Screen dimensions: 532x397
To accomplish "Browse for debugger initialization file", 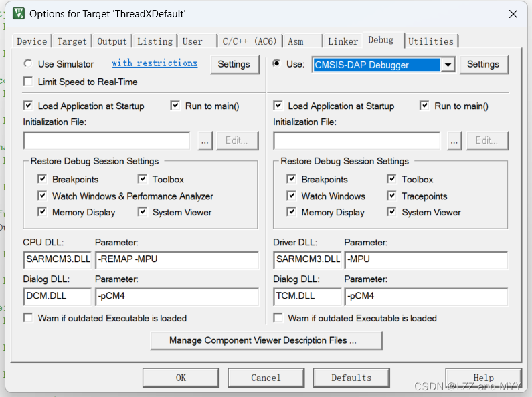I will tap(454, 140).
